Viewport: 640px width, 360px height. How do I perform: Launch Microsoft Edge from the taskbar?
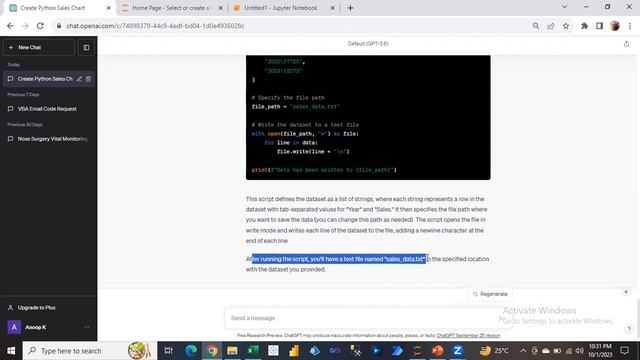coord(191,351)
